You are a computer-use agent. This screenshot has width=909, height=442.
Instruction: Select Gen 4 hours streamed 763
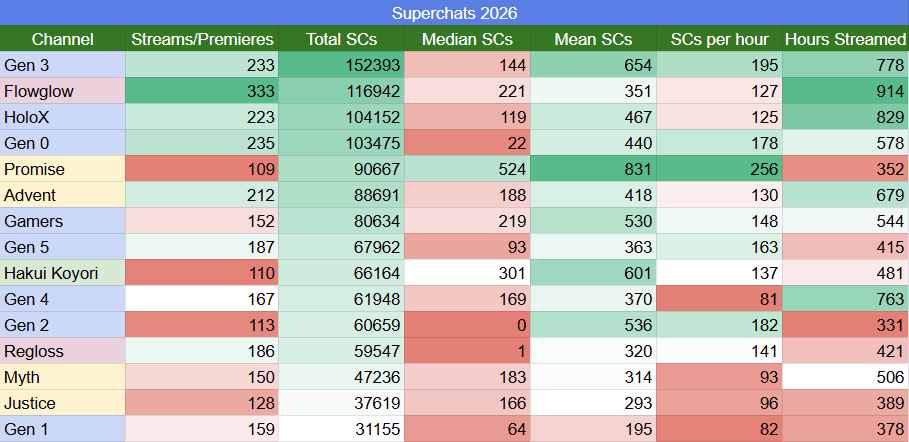(846, 299)
